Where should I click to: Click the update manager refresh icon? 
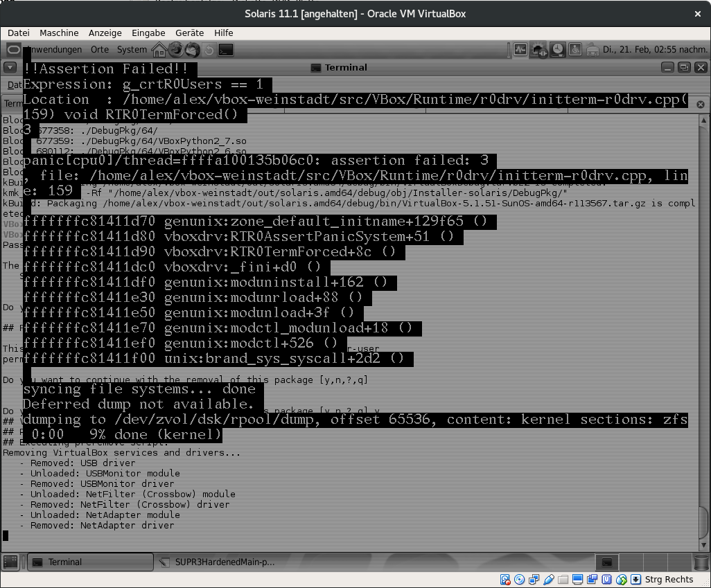coord(209,49)
